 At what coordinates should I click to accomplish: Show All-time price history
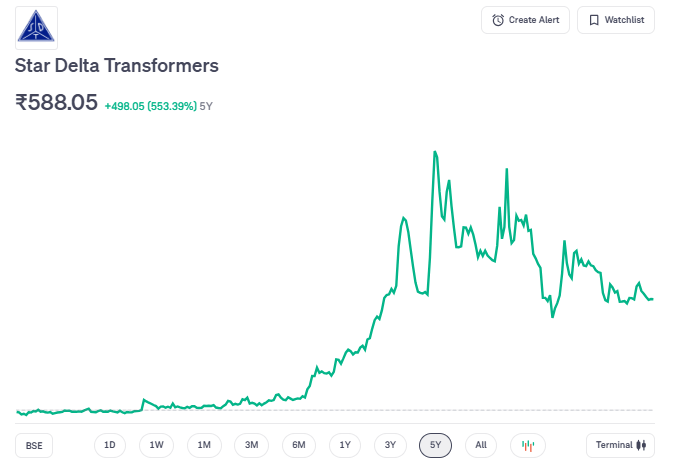click(x=481, y=445)
